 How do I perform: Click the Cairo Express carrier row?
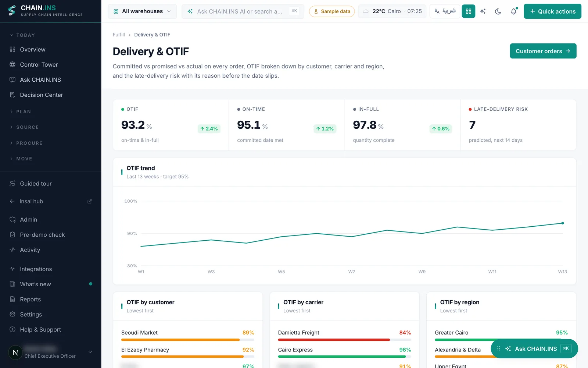tap(344, 352)
